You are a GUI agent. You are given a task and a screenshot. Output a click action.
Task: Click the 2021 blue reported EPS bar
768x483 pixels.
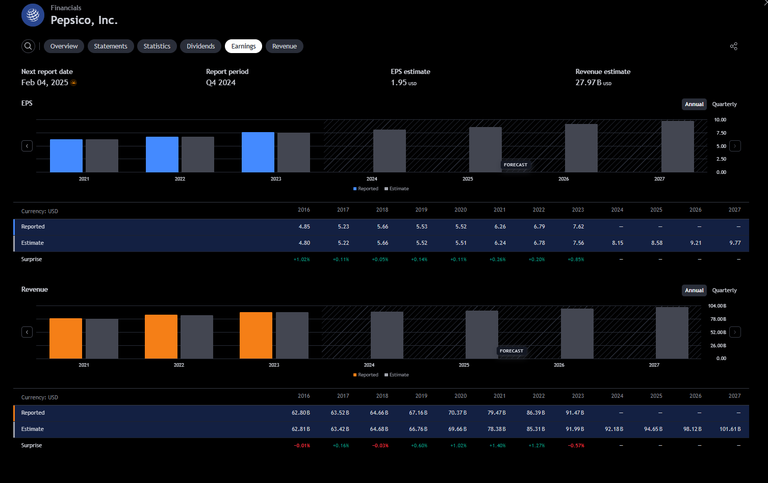tap(66, 156)
